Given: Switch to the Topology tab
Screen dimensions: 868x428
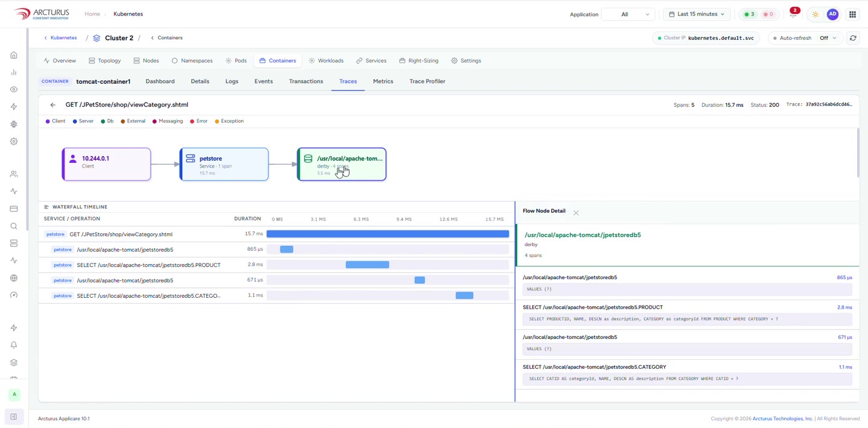Looking at the screenshot, I should [104, 61].
